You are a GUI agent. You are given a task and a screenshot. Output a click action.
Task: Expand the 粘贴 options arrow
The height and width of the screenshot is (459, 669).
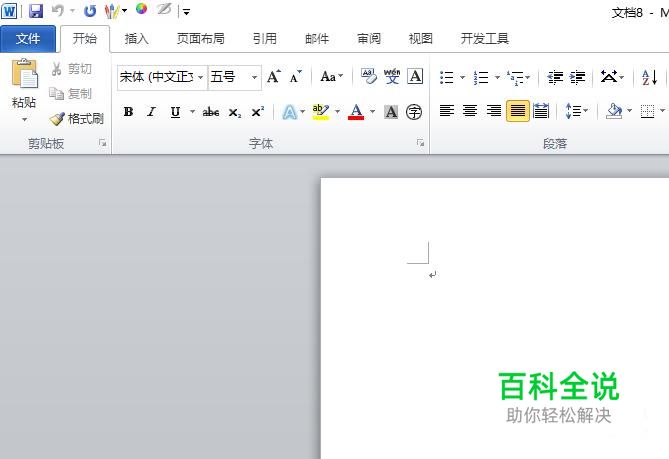[24, 119]
